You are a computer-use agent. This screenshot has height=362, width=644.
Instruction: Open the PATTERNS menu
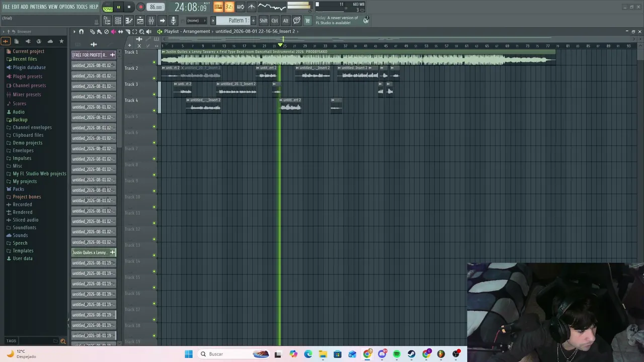pos(38,7)
